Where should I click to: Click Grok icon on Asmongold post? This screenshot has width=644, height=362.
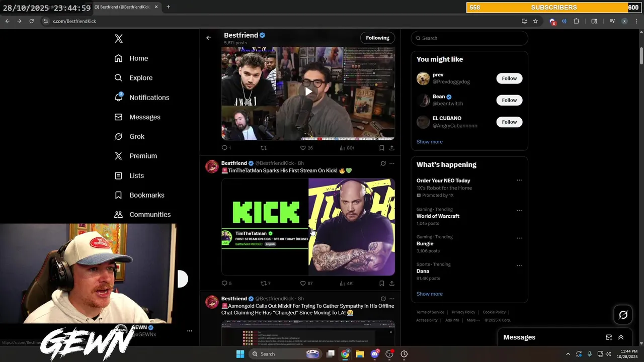point(383,299)
